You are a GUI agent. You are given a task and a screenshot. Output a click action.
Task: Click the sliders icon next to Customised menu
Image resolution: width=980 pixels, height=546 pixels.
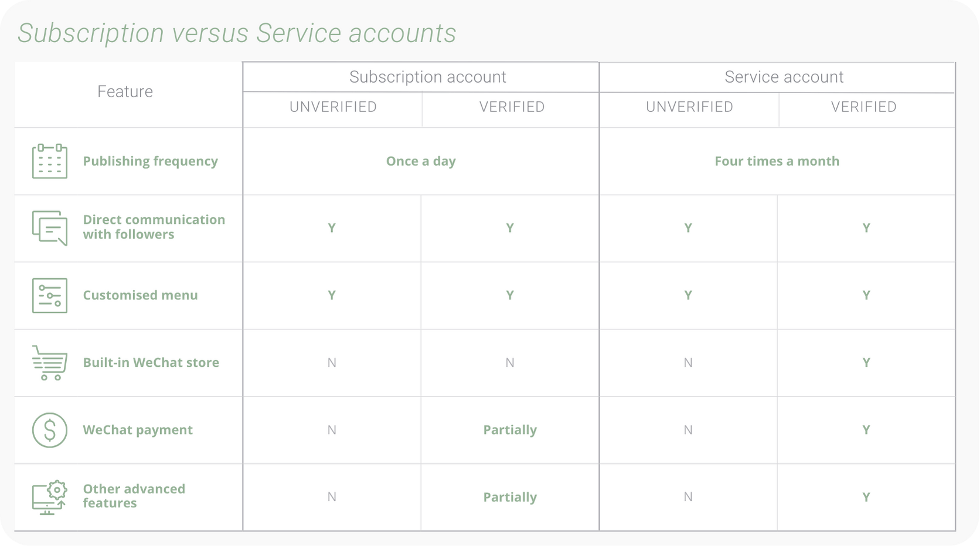pyautogui.click(x=50, y=295)
